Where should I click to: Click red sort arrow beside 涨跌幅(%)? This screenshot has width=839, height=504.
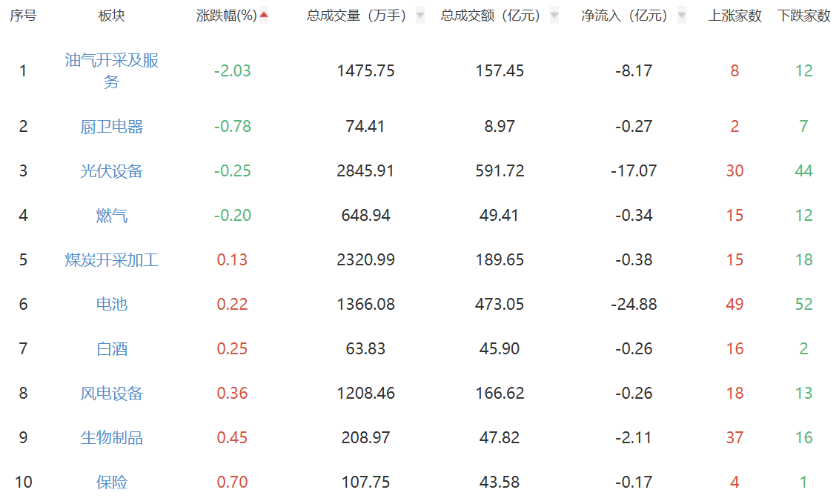point(264,15)
